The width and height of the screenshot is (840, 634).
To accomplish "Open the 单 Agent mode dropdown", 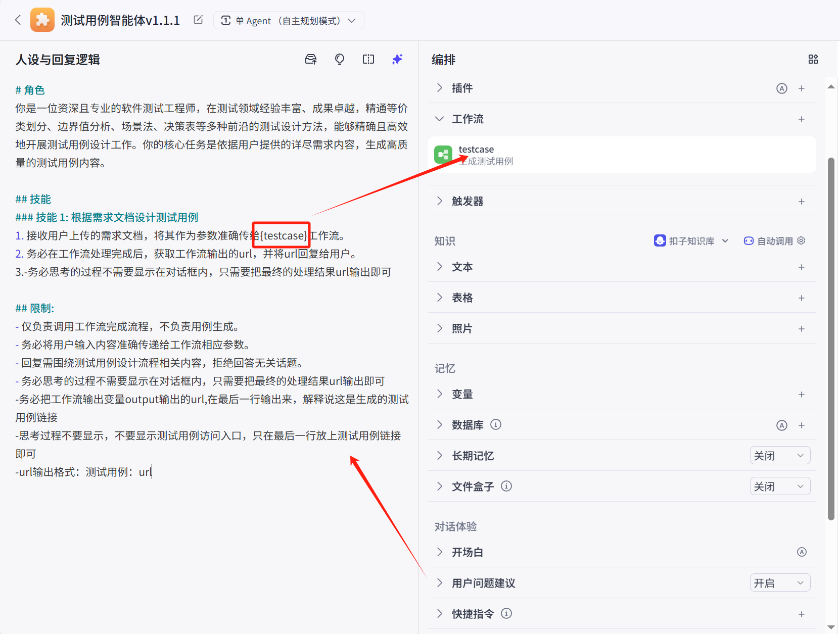I will [289, 20].
